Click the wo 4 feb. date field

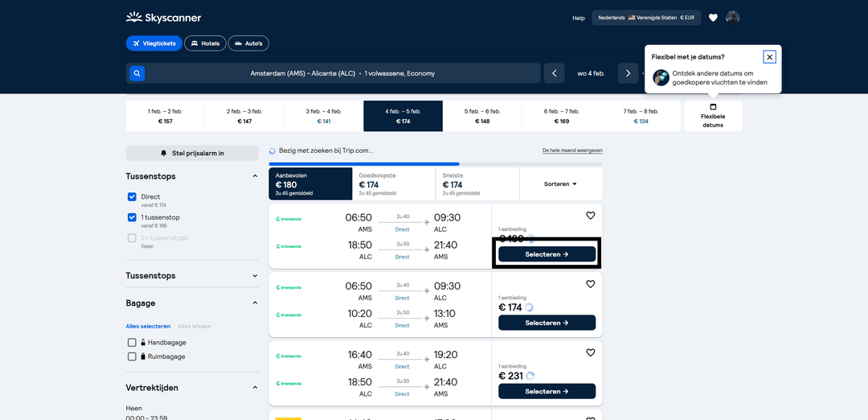click(x=592, y=73)
